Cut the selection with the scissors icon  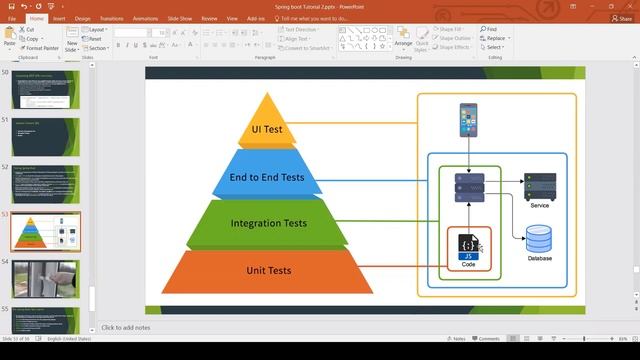point(22,29)
